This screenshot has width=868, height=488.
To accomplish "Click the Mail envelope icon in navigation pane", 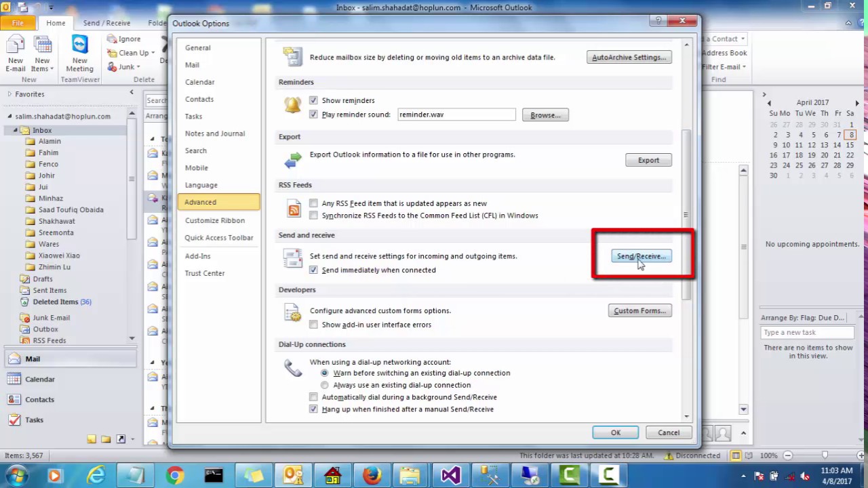I will click(14, 359).
